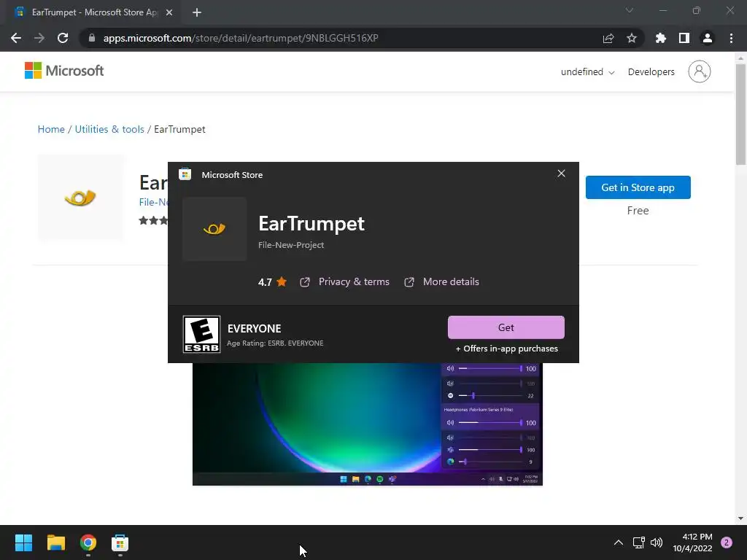Click Get in Store app button
The image size is (747, 560).
638,187
